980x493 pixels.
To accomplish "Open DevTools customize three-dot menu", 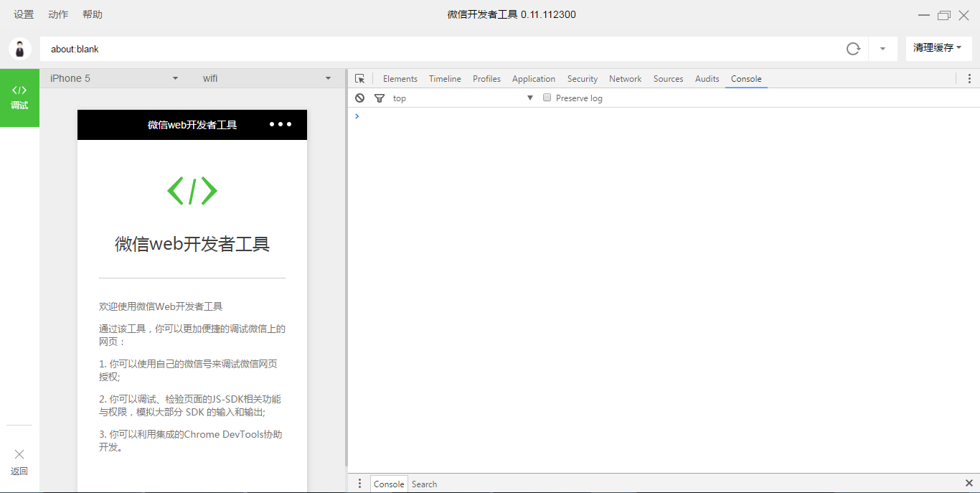I will click(969, 79).
